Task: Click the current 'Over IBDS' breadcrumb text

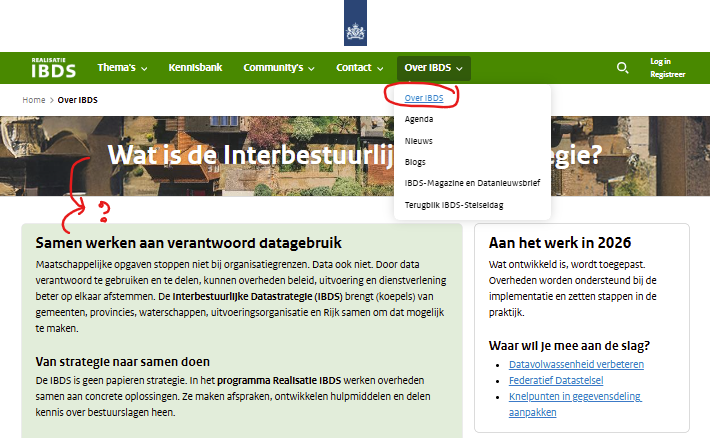Action: click(x=77, y=100)
